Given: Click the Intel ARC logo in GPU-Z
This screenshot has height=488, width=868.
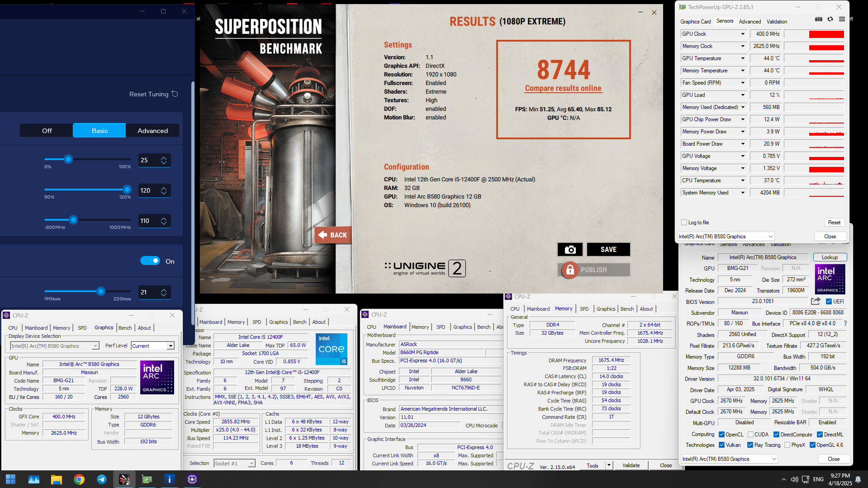Looking at the screenshot, I should 830,279.
